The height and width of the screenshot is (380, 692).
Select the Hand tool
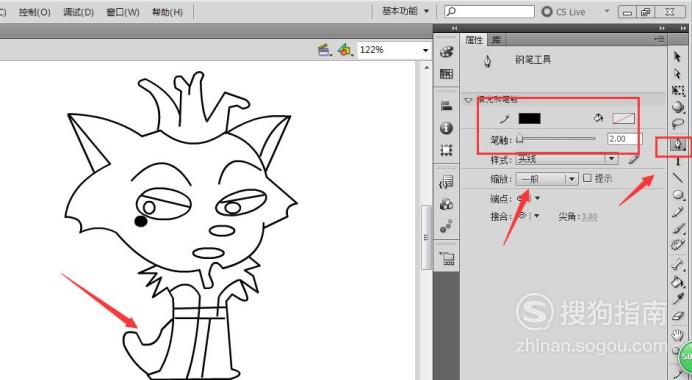tap(678, 335)
